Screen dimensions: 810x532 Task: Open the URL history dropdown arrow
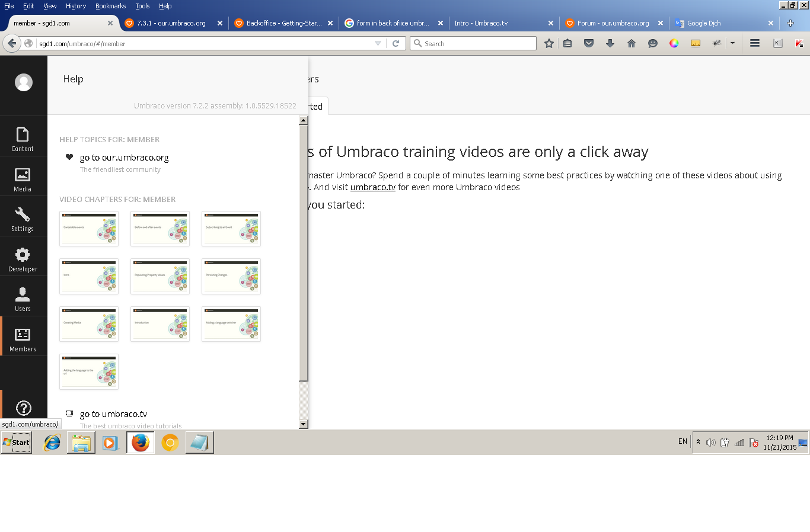[378, 43]
